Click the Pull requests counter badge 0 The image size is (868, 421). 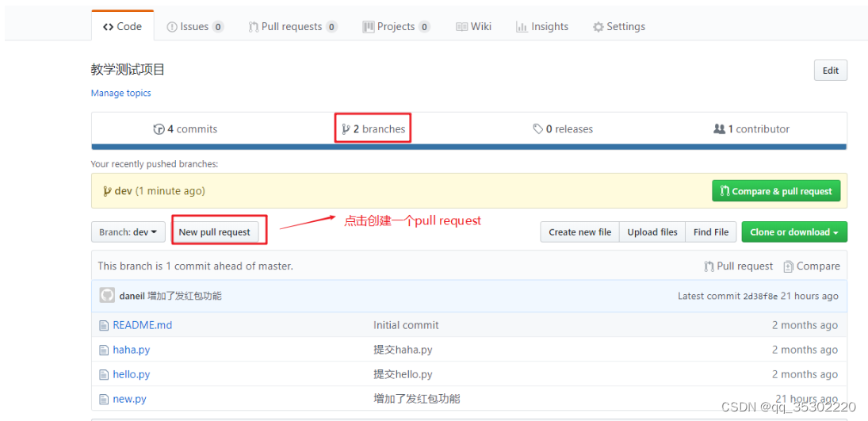331,27
